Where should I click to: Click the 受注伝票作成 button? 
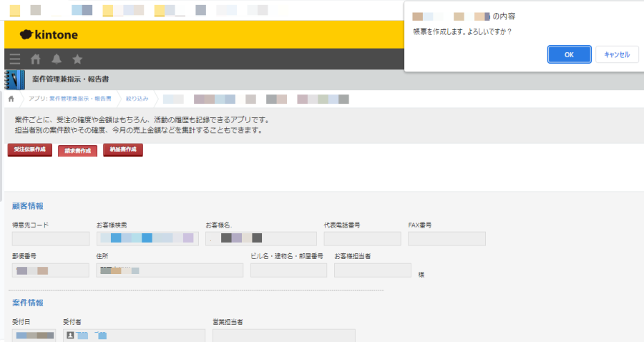pyautogui.click(x=29, y=150)
